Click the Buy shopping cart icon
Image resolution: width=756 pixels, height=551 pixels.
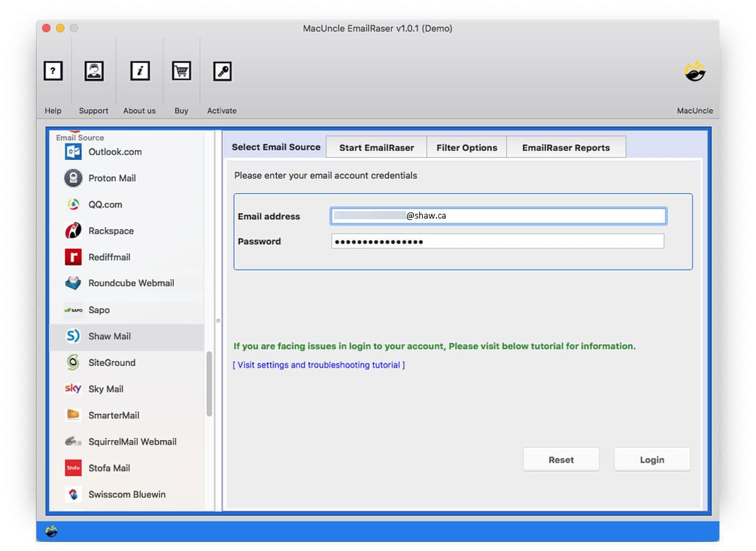click(x=181, y=71)
